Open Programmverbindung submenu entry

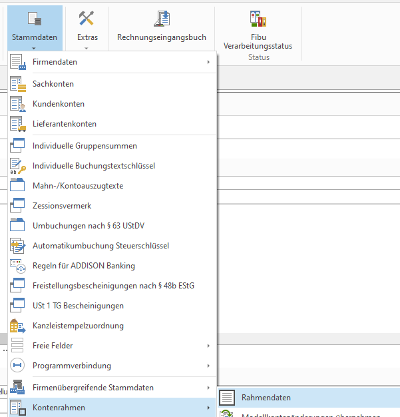pos(112,366)
